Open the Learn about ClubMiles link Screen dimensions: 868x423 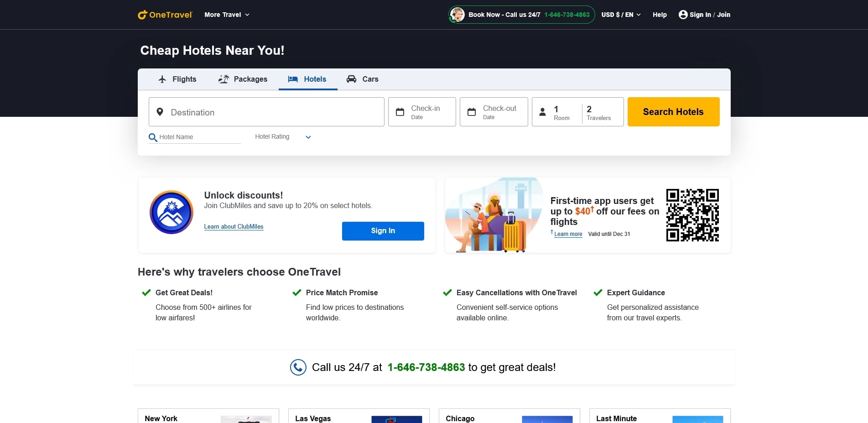(234, 226)
